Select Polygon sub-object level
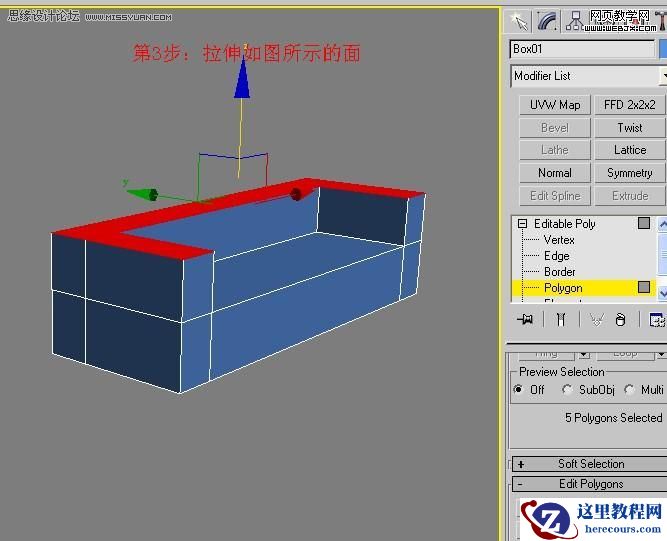 coord(563,288)
